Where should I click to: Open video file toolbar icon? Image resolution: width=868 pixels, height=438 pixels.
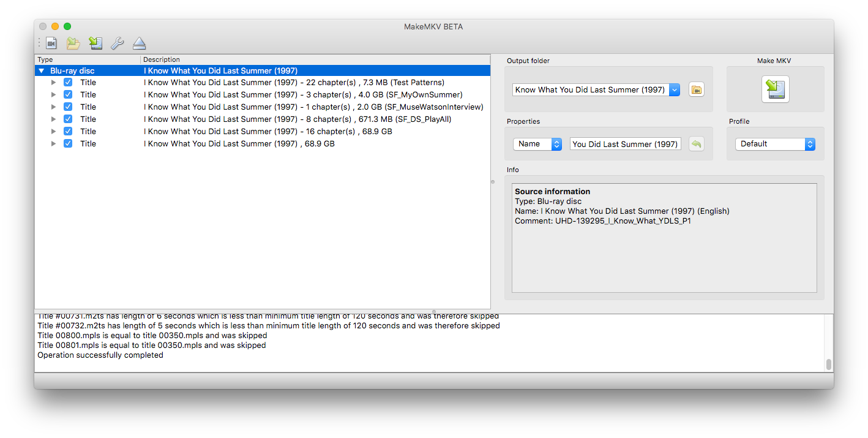(x=51, y=43)
